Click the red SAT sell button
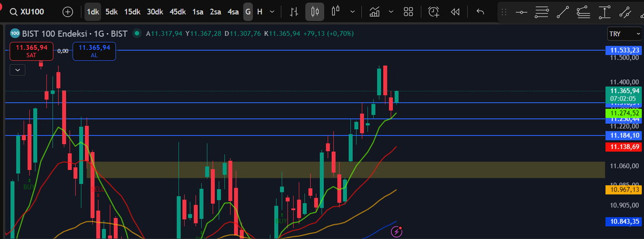This screenshot has height=239, width=644. tap(31, 50)
